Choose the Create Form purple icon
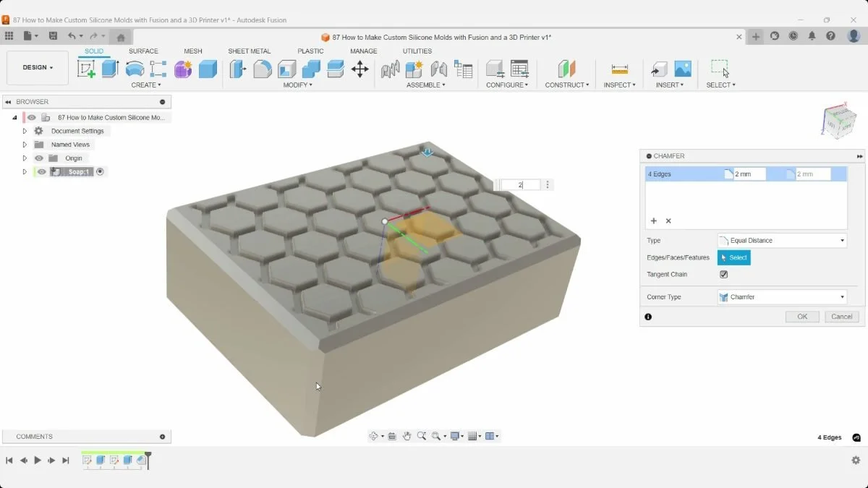The image size is (868, 488). tap(183, 69)
